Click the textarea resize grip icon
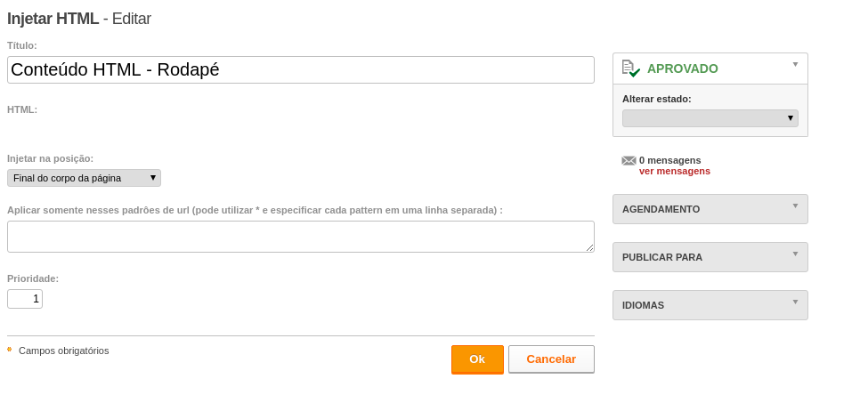The height and width of the screenshot is (395, 868). 590,248
